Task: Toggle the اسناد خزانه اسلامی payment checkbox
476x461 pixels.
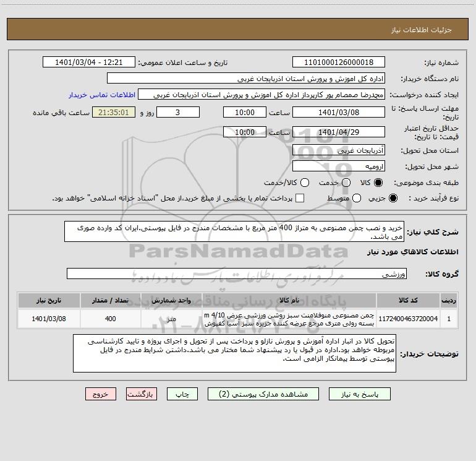Action: pos(300,198)
